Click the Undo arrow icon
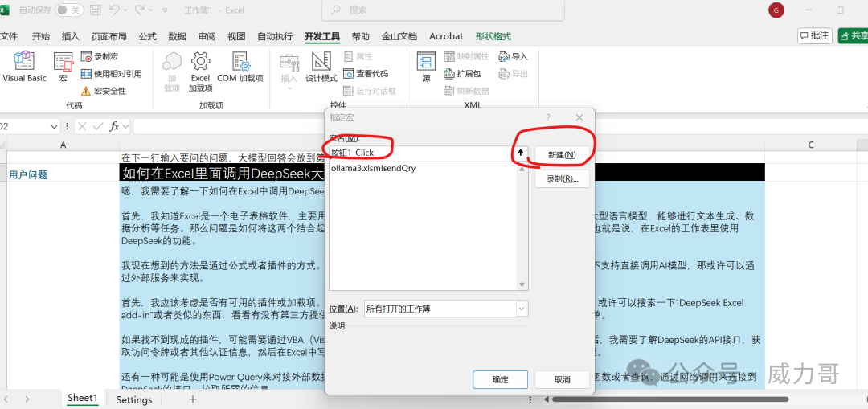 click(x=113, y=10)
